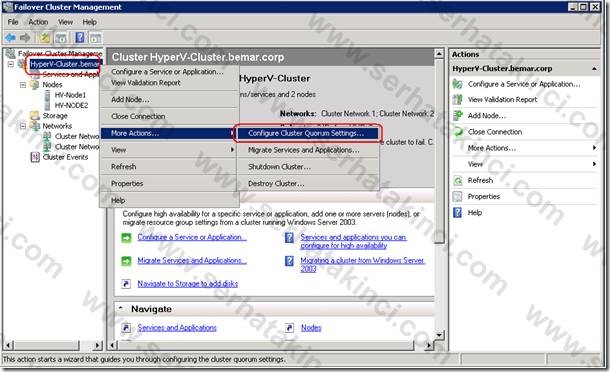Choose Add Node in context menu
The image size is (610, 372).
(x=169, y=100)
